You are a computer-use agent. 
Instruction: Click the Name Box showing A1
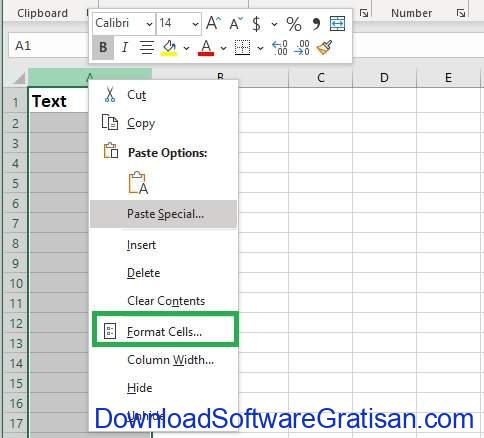pyautogui.click(x=48, y=46)
